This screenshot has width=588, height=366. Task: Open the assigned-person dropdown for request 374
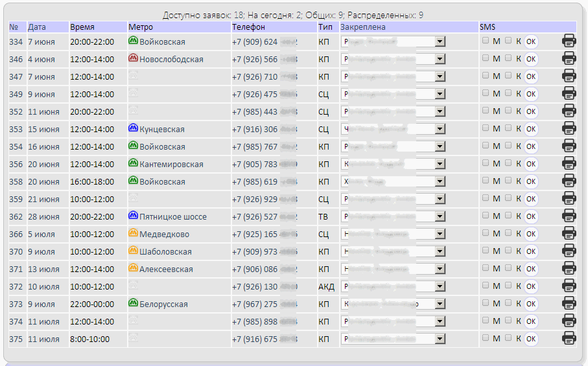tap(440, 321)
